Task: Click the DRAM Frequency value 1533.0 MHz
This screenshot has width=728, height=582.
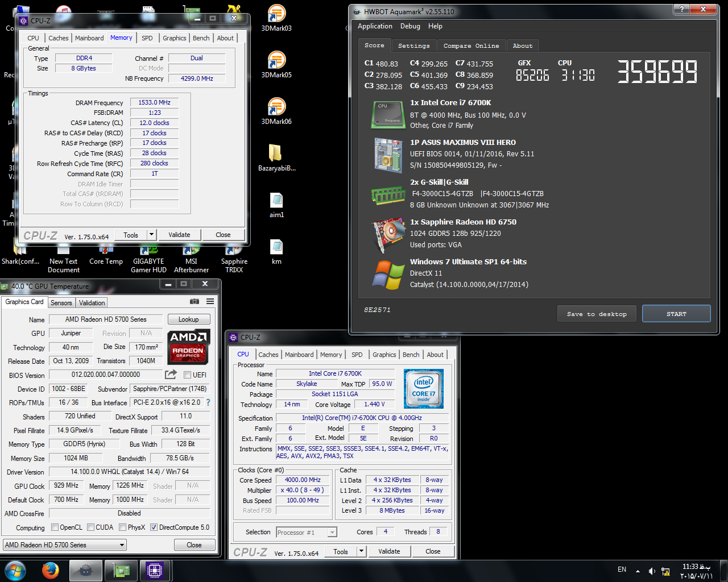Action: point(155,102)
